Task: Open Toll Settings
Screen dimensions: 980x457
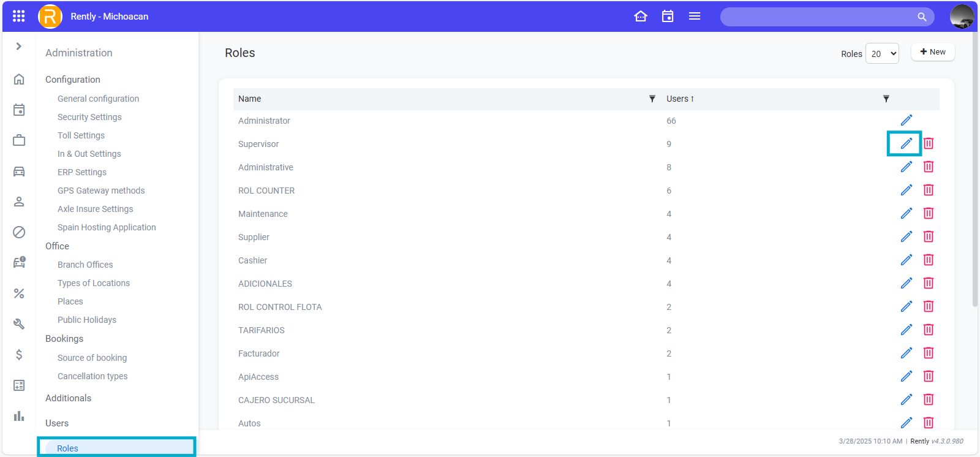Action: pyautogui.click(x=81, y=135)
